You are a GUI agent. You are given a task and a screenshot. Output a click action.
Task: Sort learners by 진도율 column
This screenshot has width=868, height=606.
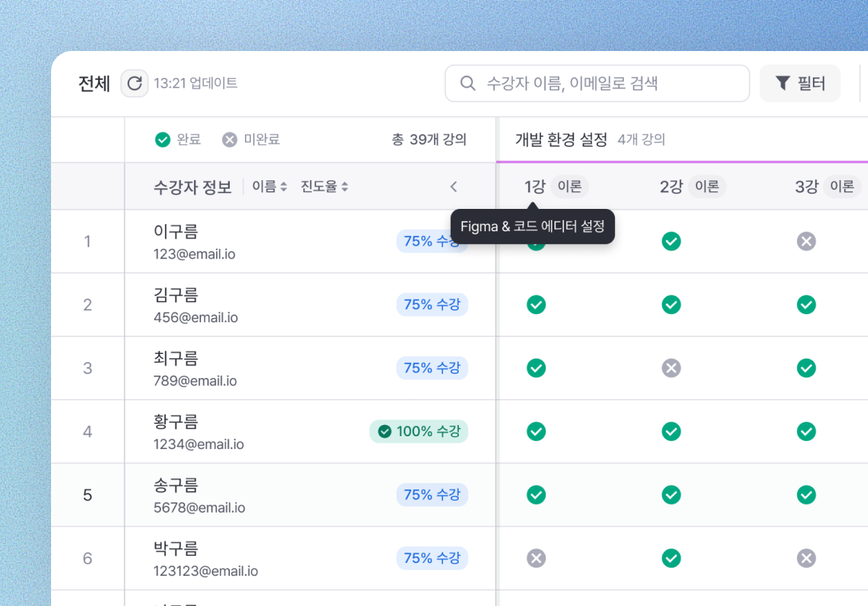coord(325,187)
